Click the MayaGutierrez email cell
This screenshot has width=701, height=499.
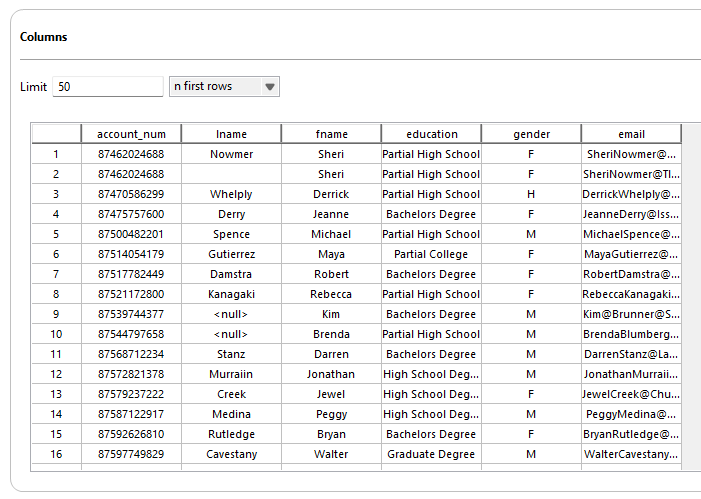click(631, 254)
